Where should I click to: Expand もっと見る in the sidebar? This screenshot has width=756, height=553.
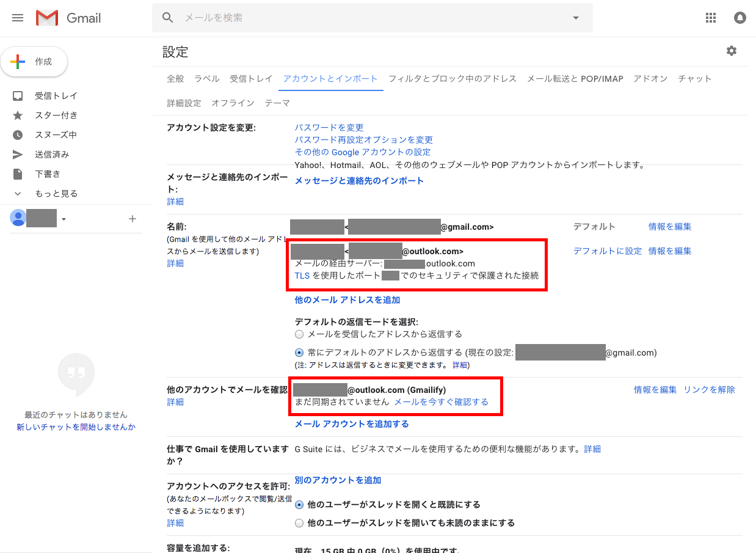coord(56,194)
